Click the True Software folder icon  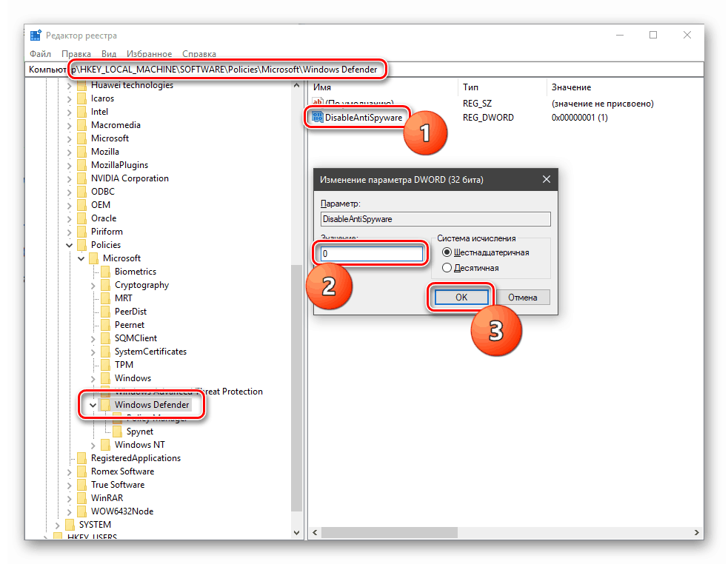[81, 484]
